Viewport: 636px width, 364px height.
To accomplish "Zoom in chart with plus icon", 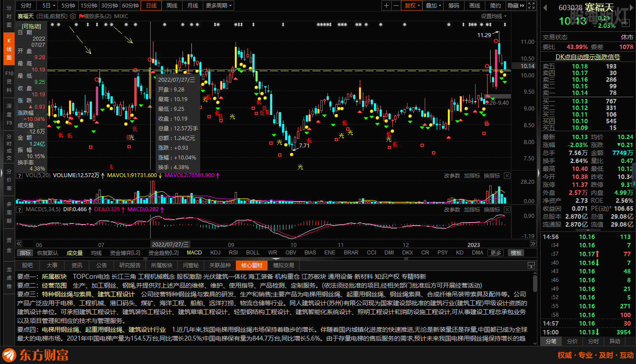I will click(387, 5).
